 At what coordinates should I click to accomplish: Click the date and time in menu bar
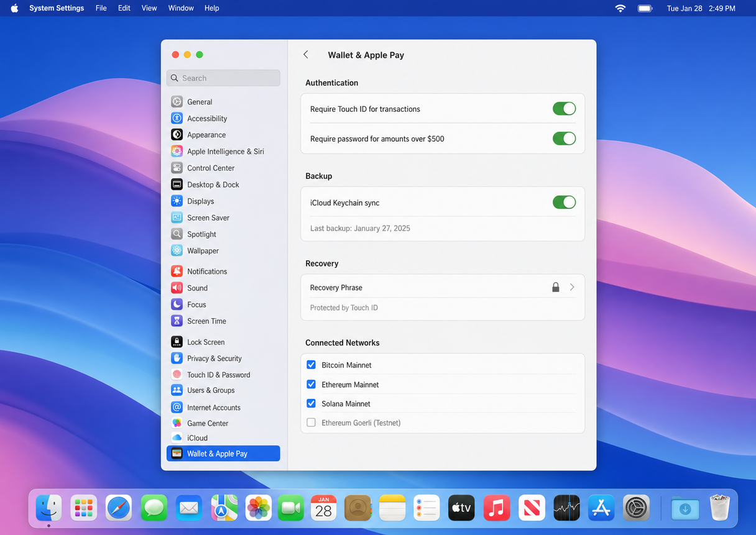coord(701,8)
